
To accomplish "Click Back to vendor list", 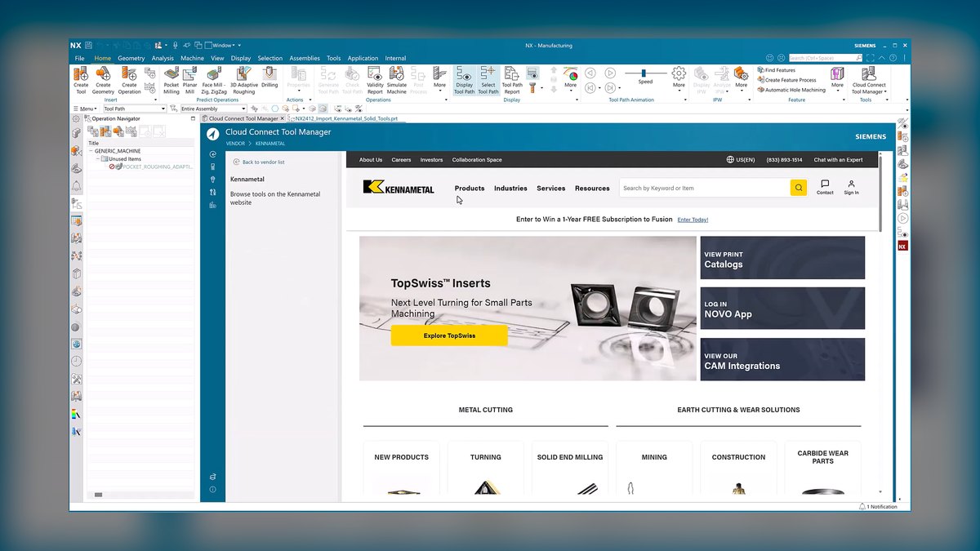I will 259,162.
